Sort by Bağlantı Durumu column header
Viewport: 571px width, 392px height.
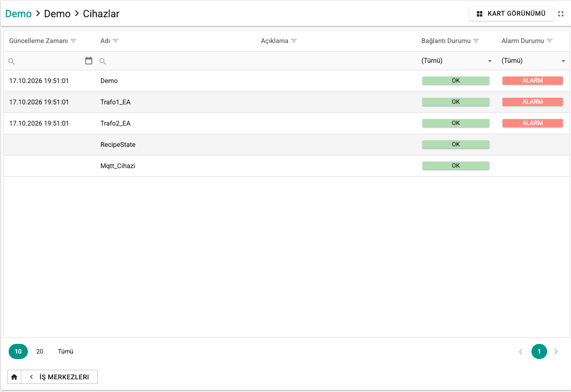(446, 41)
